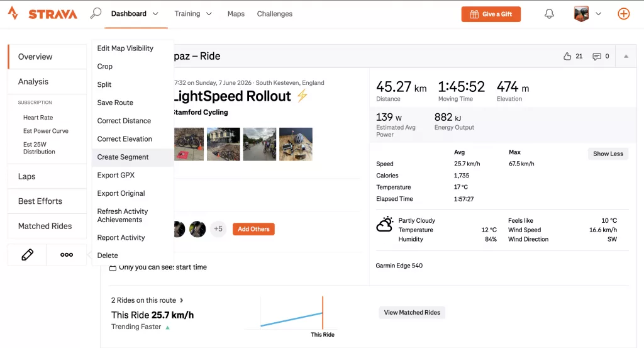Switch to the Analysis tab
Screen dimensions: 644x348
coord(47,81)
